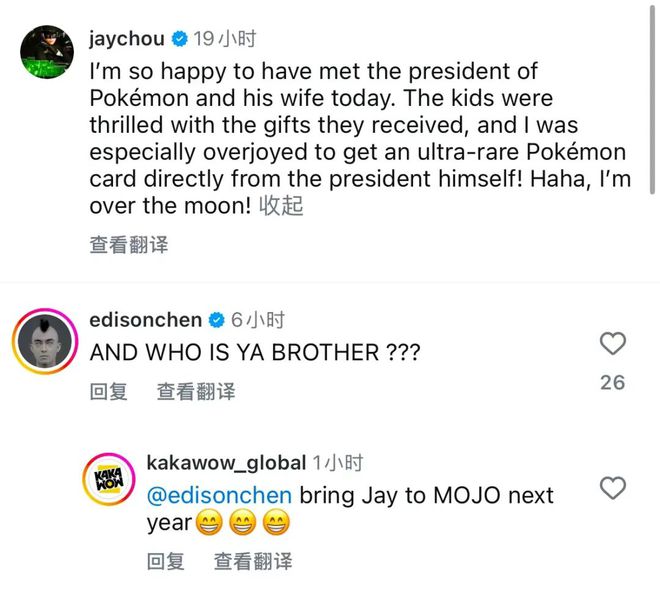Open the edisonchen username link
The height and width of the screenshot is (599, 660).
(x=145, y=320)
